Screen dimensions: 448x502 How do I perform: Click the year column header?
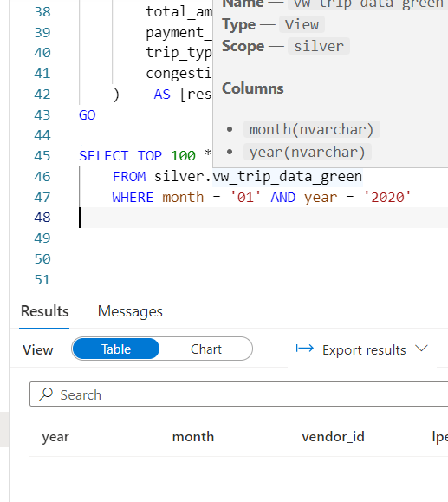55,437
